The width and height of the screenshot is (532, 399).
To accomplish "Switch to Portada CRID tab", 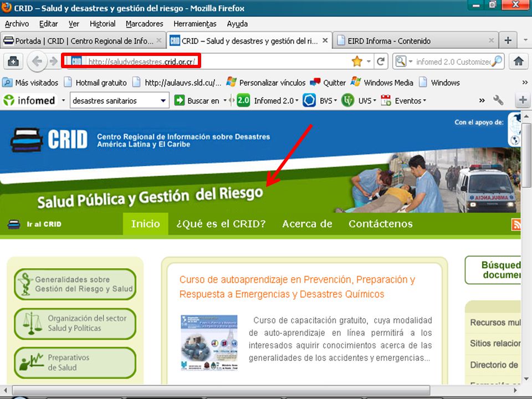I will [x=83, y=40].
